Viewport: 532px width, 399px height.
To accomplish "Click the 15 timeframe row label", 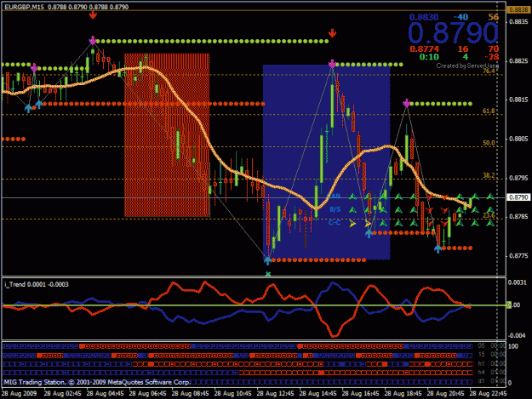I will (x=481, y=355).
